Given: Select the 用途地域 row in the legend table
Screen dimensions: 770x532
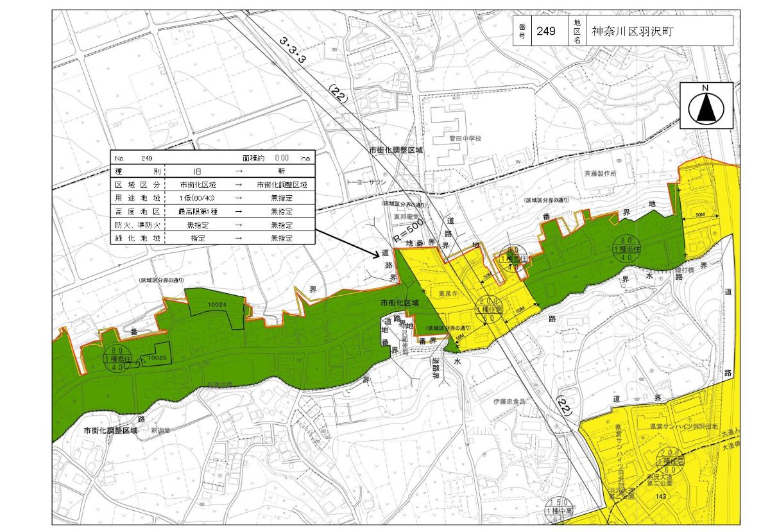Looking at the screenshot, I should pyautogui.click(x=212, y=198).
